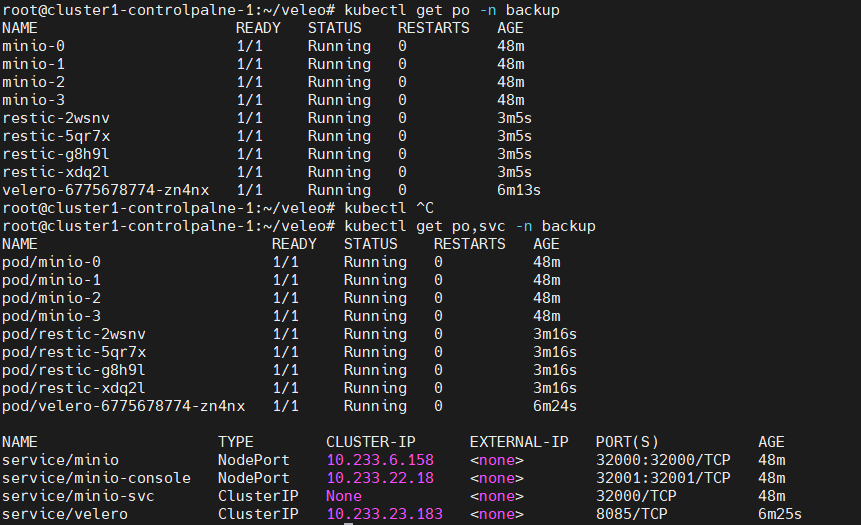The width and height of the screenshot is (861, 525).
Task: Click pod/restic-2wsnv row name
Action: coord(74,334)
